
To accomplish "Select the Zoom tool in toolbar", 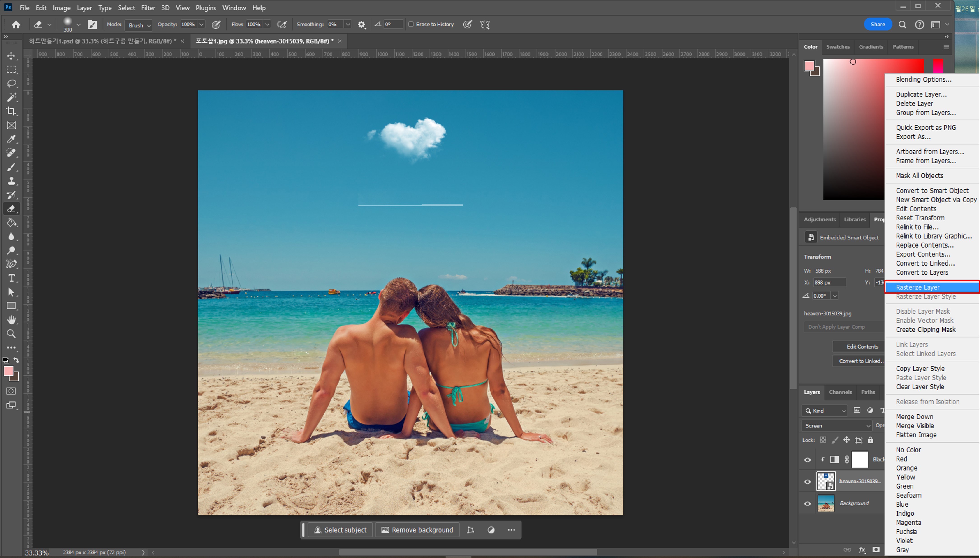I will point(11,333).
